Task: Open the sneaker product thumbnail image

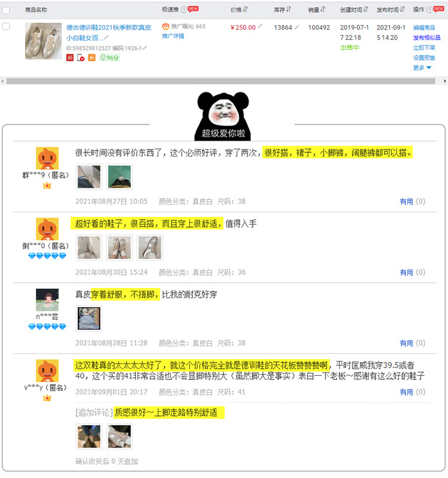Action: [43, 41]
